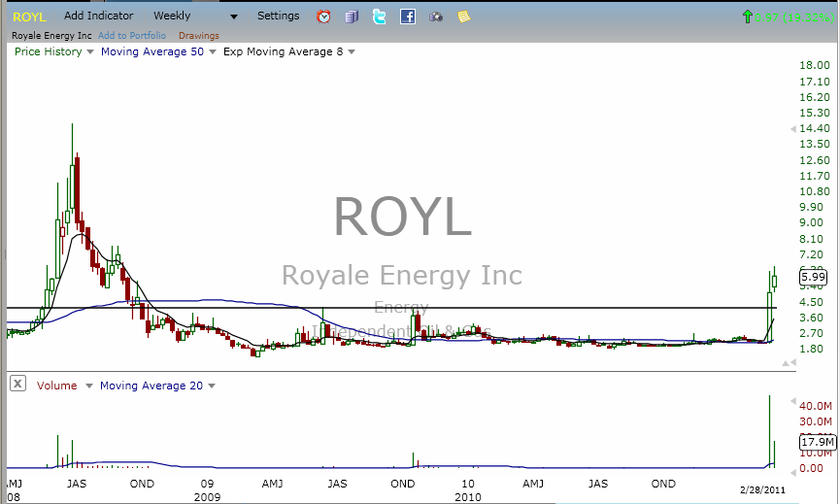Open the Weekly timeframe dropdown
This screenshot has width=840, height=504.
tap(172, 16)
